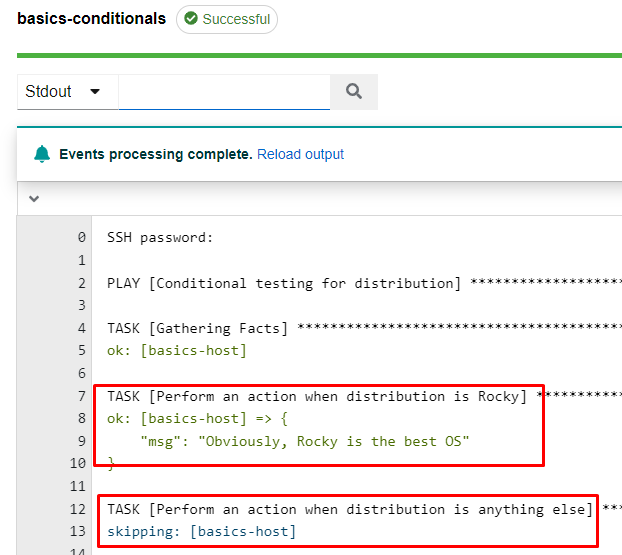Click the basics-conditionals job title
The height and width of the screenshot is (555, 622).
(92, 18)
